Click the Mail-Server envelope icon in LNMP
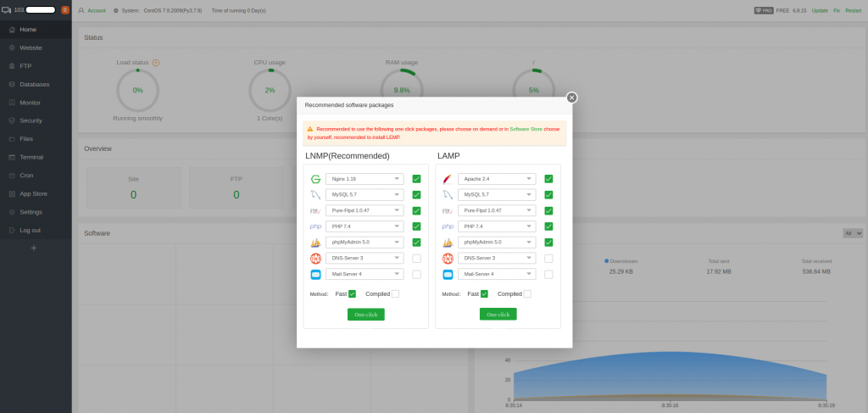 tap(315, 274)
